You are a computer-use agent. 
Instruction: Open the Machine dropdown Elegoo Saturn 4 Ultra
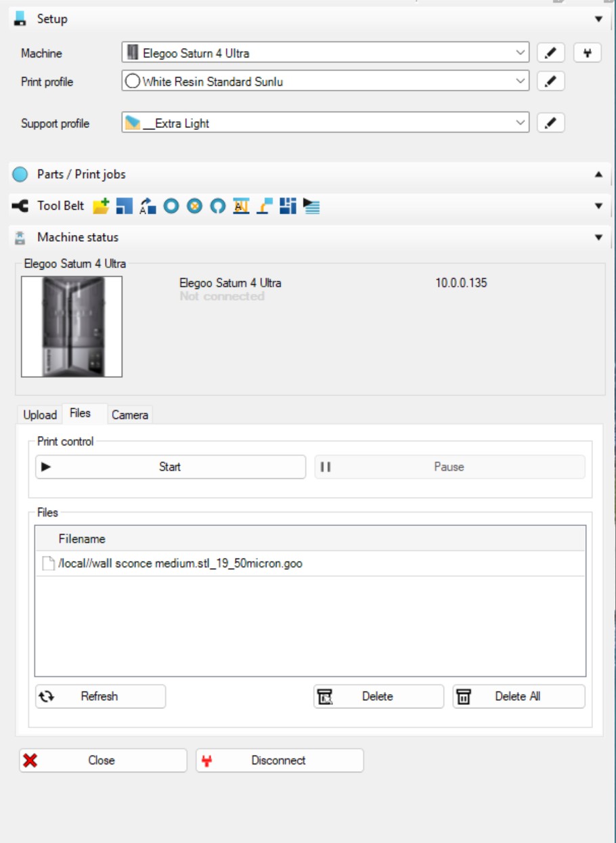point(326,53)
